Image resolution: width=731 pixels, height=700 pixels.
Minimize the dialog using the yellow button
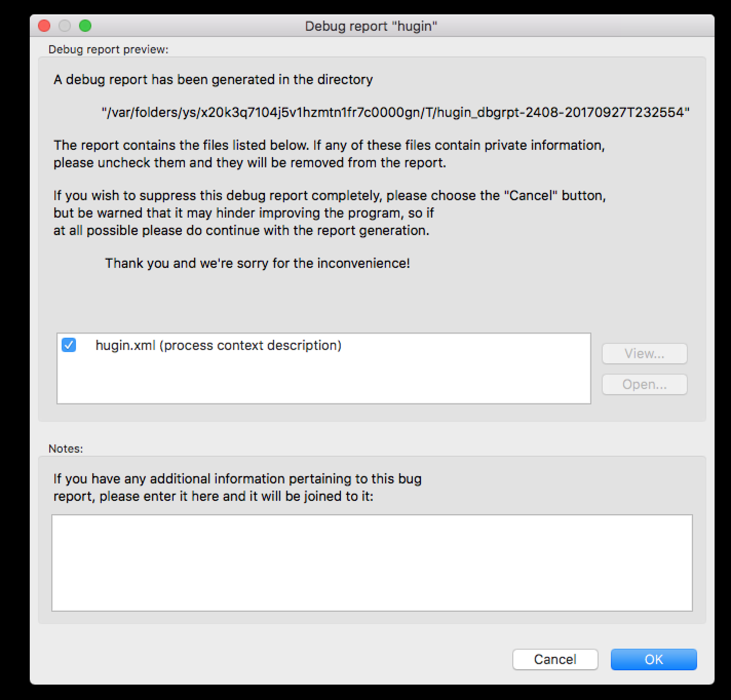[65, 26]
